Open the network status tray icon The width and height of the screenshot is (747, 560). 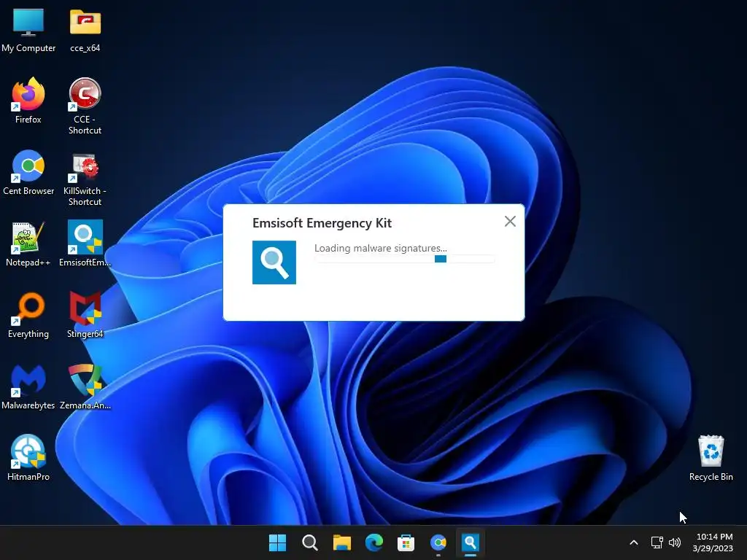657,542
